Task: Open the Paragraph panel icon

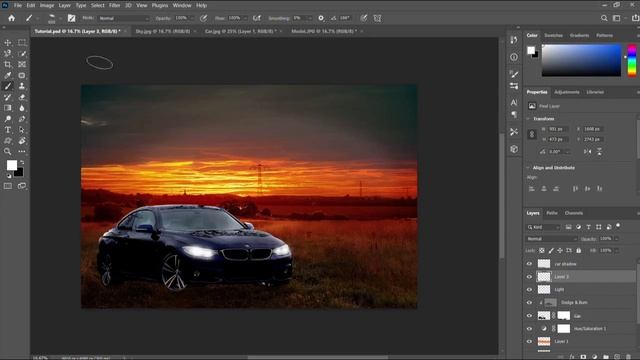Action: [x=514, y=114]
